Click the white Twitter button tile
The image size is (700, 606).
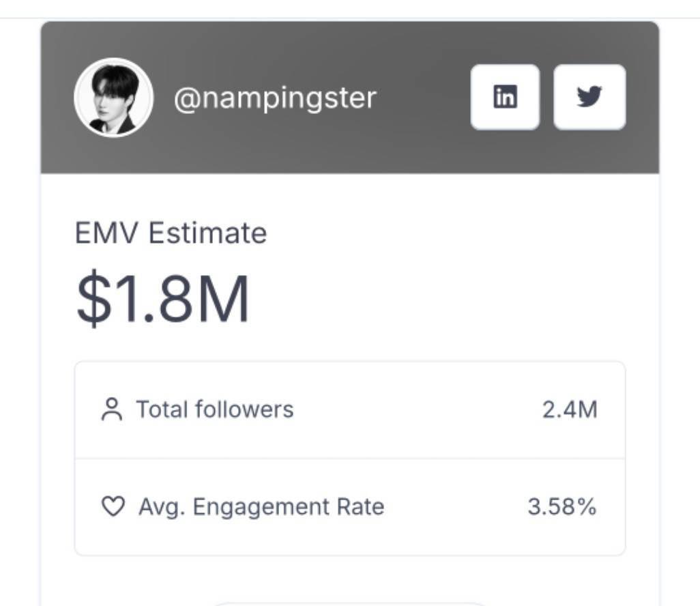[589, 97]
